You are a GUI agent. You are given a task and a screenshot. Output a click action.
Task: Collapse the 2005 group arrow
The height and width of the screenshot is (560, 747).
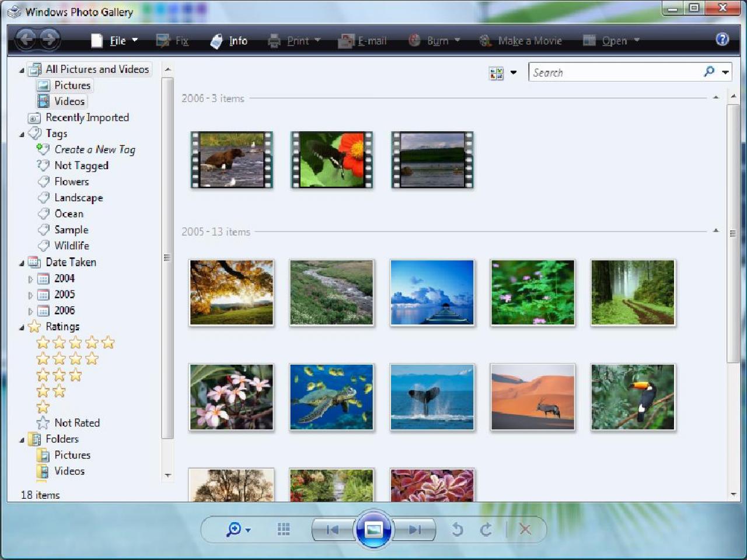tap(715, 231)
